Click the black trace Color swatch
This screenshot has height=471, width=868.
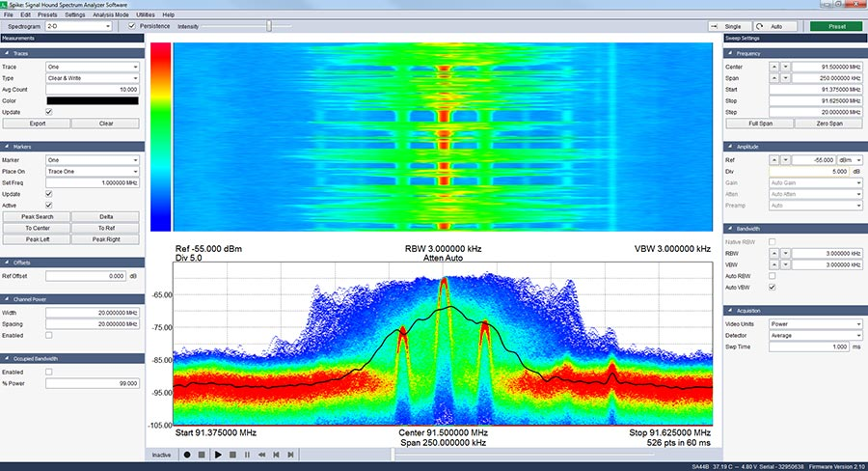93,100
